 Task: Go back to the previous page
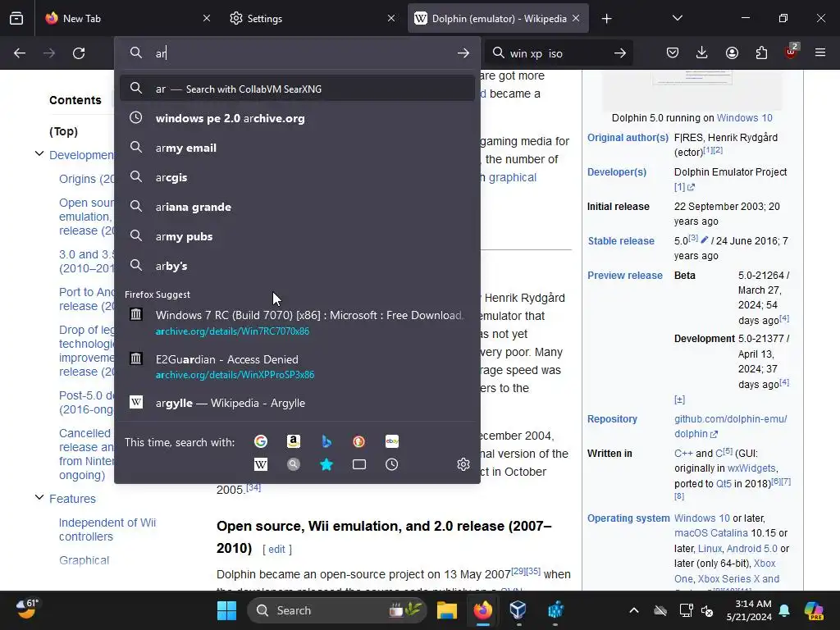tap(20, 53)
